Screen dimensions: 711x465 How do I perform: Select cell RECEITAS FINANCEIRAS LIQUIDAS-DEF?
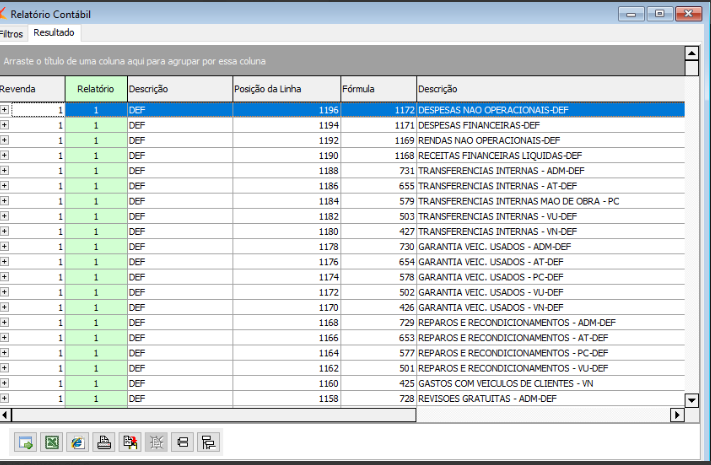[550, 156]
